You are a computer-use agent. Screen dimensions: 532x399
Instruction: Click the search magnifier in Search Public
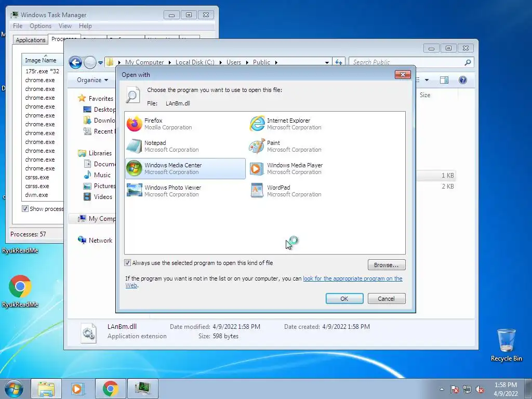[x=468, y=62]
